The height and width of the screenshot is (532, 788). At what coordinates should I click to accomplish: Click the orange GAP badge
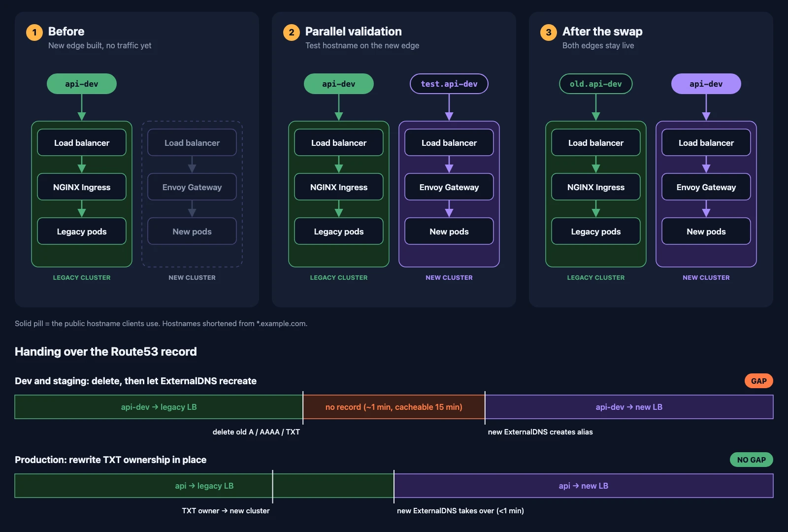759,381
